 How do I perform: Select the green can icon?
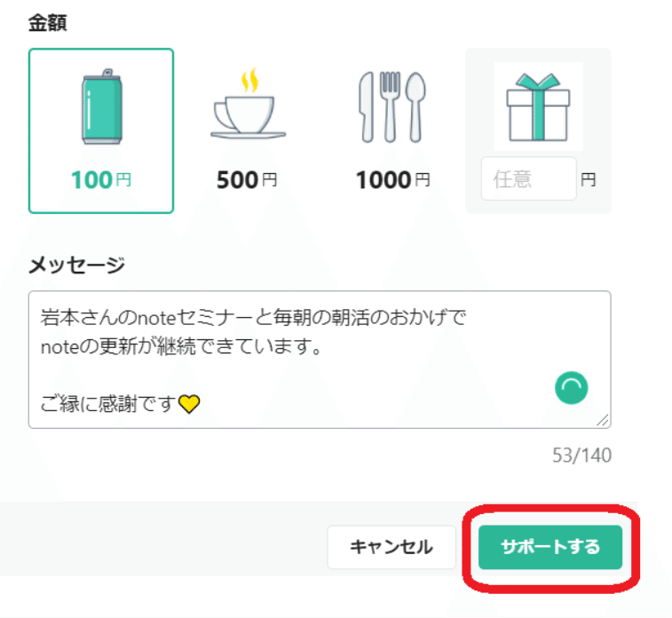click(x=102, y=107)
